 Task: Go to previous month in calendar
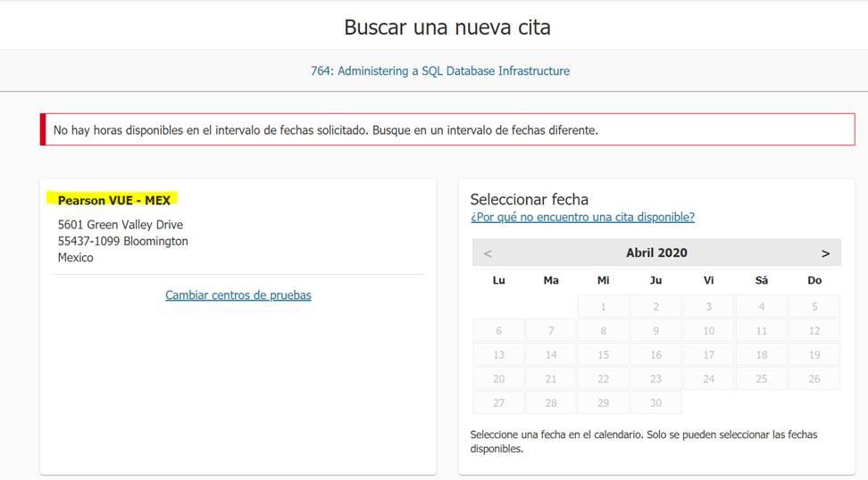[488, 253]
